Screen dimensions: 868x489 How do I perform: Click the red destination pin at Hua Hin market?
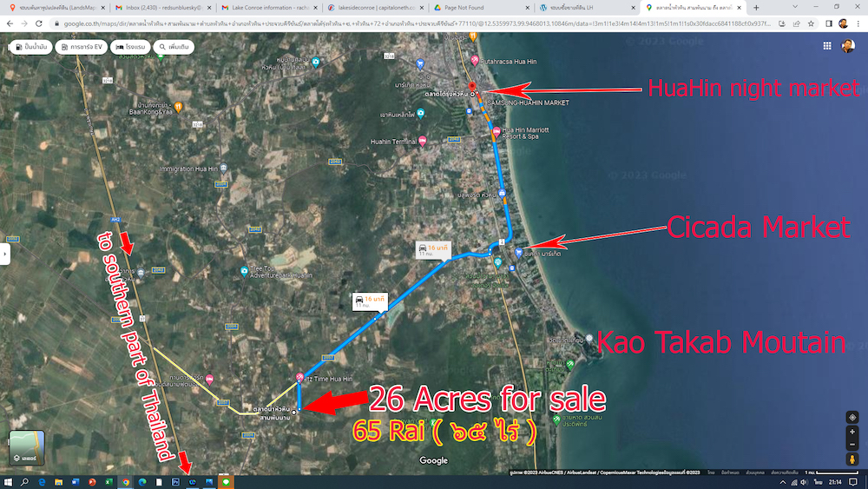point(472,86)
